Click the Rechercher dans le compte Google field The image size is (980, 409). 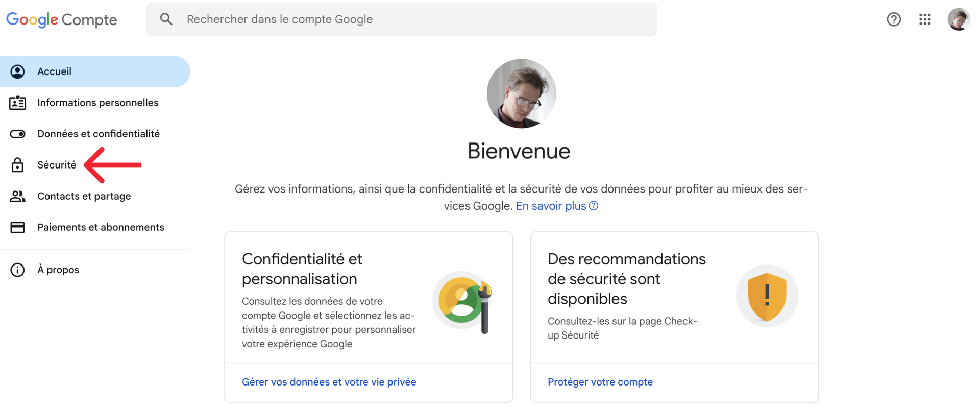click(x=401, y=19)
